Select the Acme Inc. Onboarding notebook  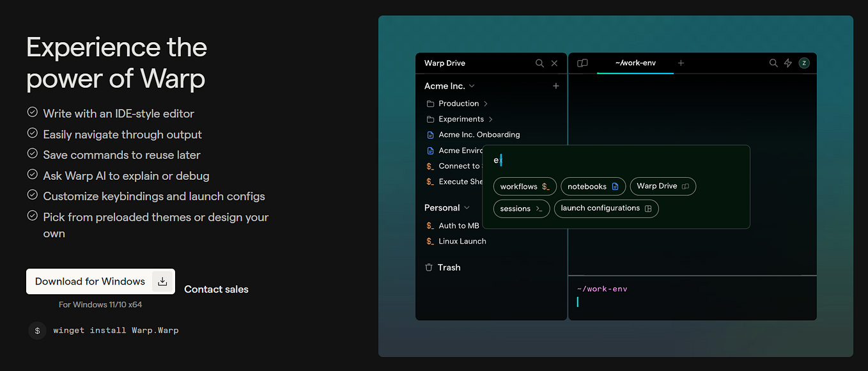click(x=479, y=134)
